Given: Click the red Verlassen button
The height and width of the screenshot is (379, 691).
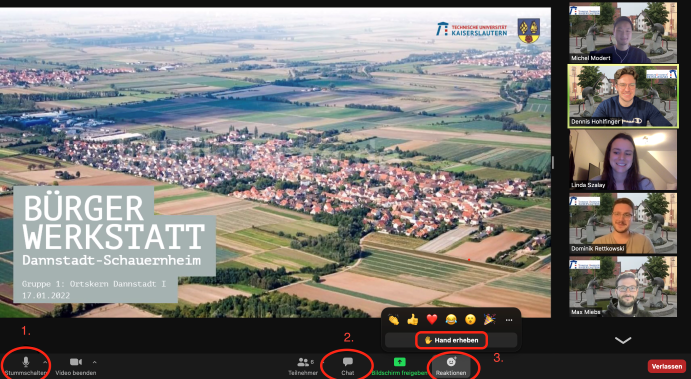Looking at the screenshot, I should tap(667, 366).
